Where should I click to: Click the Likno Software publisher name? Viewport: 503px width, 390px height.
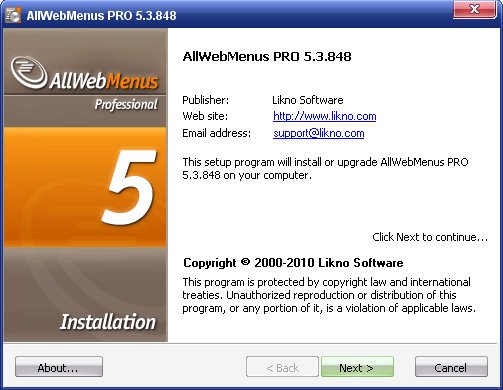point(308,100)
